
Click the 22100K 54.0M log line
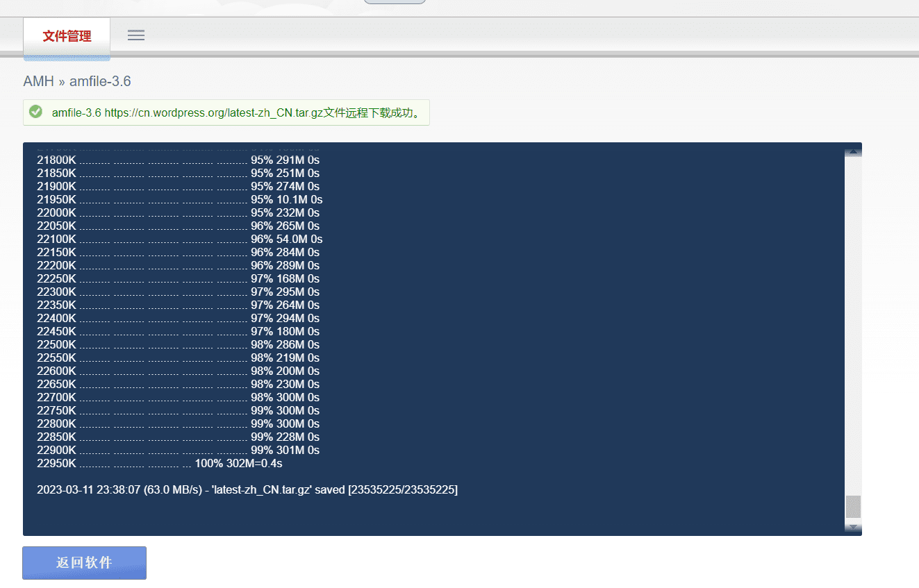pos(179,239)
